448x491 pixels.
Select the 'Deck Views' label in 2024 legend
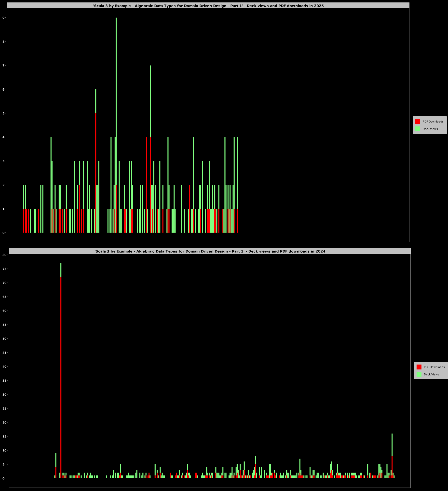point(431,374)
